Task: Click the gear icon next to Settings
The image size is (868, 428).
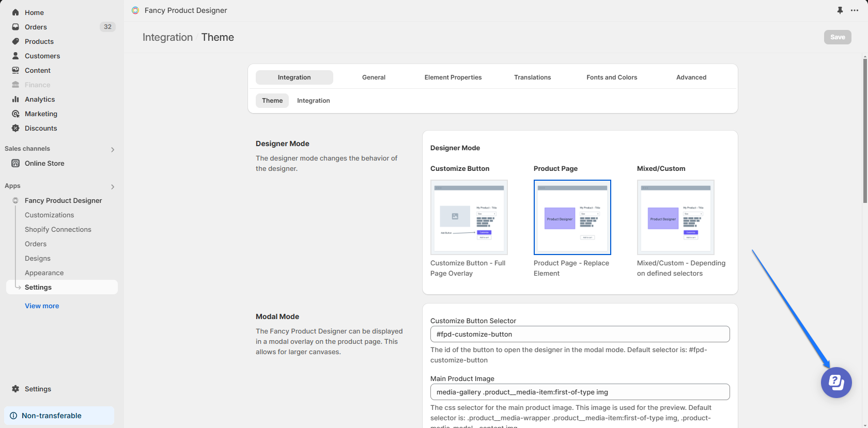Action: point(16,389)
